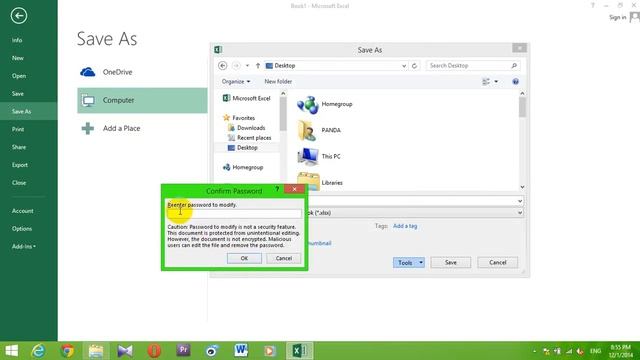Screen dimensions: 640x360
Task: Open the New tab
Action: 18,58
